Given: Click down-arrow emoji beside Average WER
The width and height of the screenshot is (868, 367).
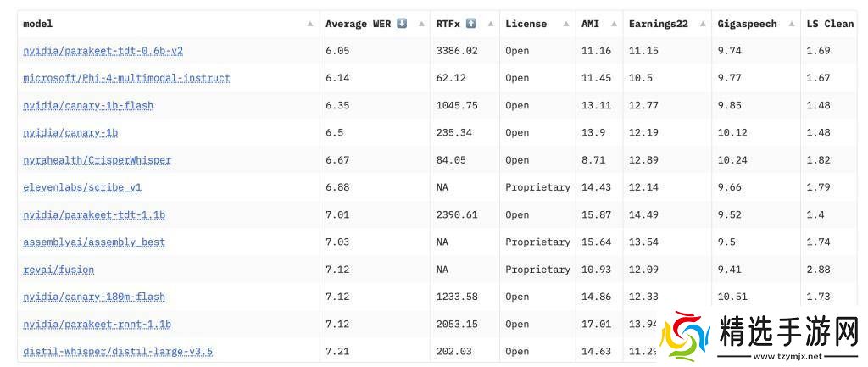Looking at the screenshot, I should (x=402, y=24).
